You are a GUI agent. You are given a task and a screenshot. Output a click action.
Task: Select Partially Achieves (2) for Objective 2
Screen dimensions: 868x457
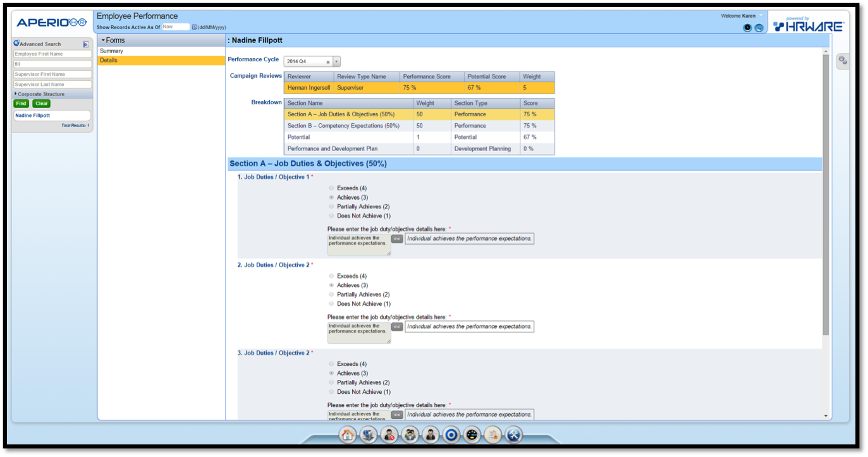(331, 294)
